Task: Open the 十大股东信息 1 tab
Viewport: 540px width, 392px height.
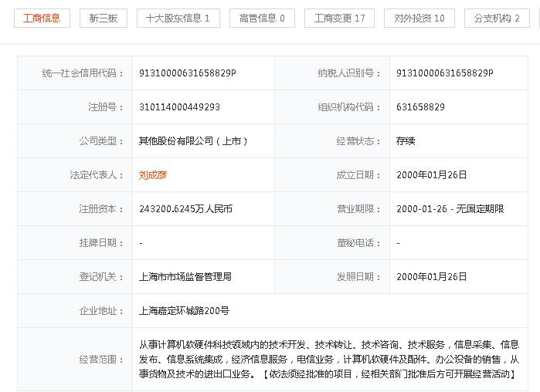Action: [178, 19]
